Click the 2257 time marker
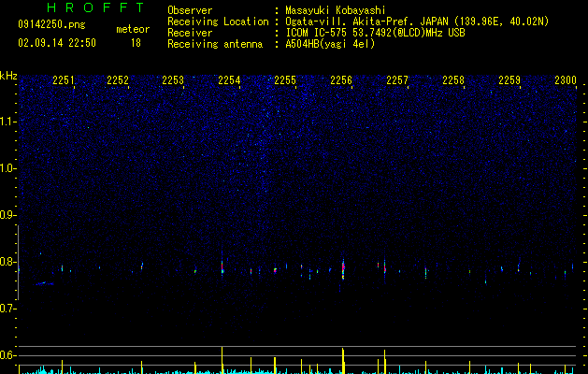The image size is (588, 374). (x=397, y=80)
